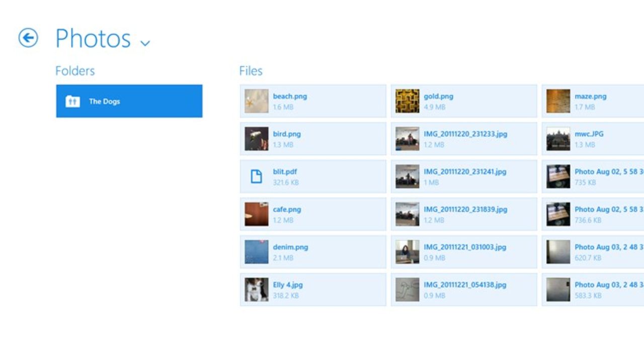Select IMG_20111220_231233.jpg
This screenshot has width=644, height=362.
[x=463, y=138]
